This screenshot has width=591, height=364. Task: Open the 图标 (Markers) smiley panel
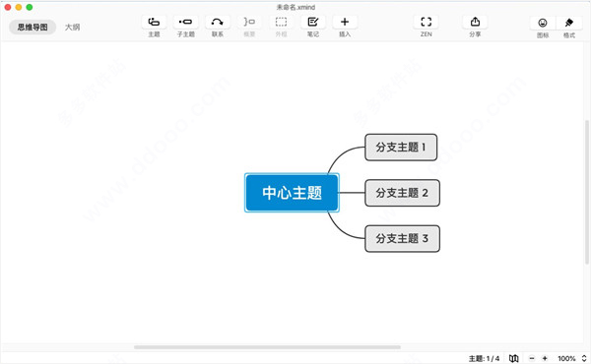click(543, 23)
